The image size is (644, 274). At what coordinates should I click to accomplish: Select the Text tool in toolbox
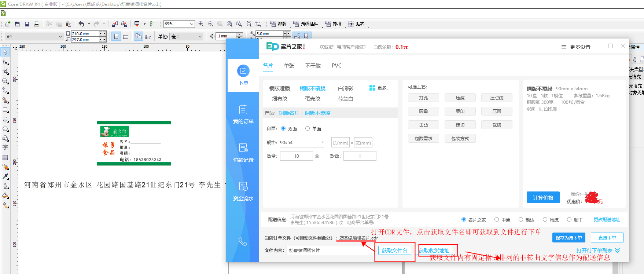click(5, 147)
